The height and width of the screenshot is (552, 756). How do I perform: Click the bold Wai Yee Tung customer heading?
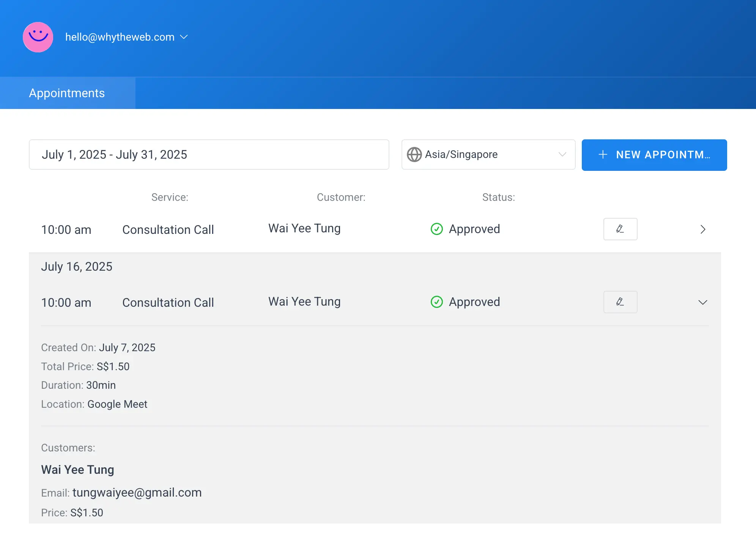click(77, 470)
